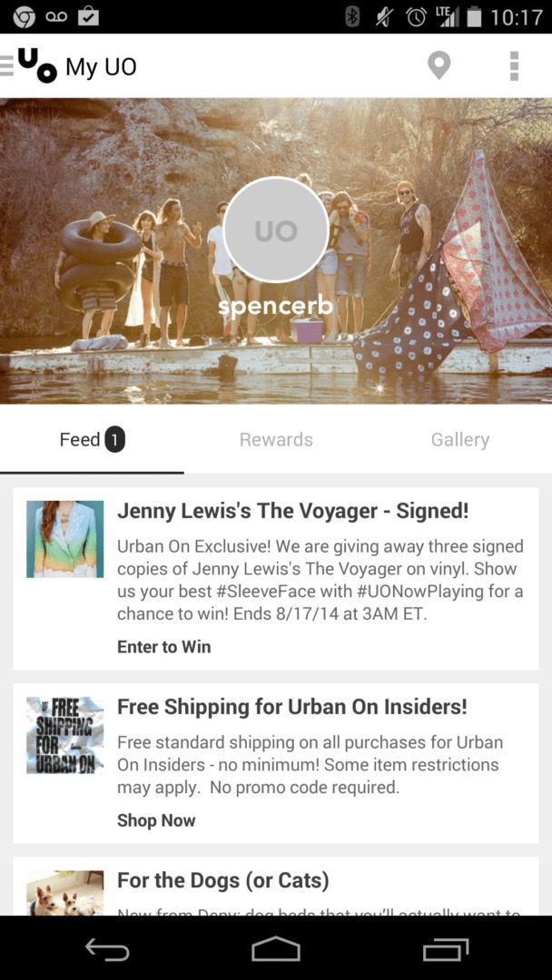The height and width of the screenshot is (980, 552).
Task: Open the For the Dogs (or Cats) post
Action: (276, 887)
